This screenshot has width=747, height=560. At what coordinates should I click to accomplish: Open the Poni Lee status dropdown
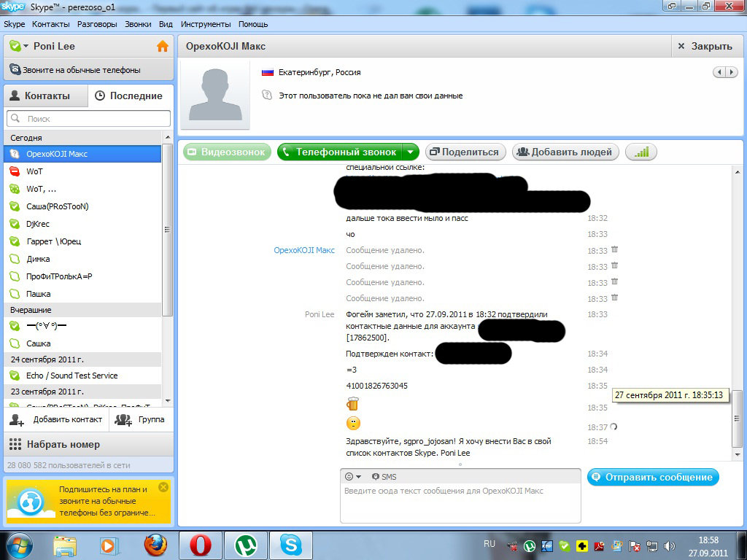(19, 46)
